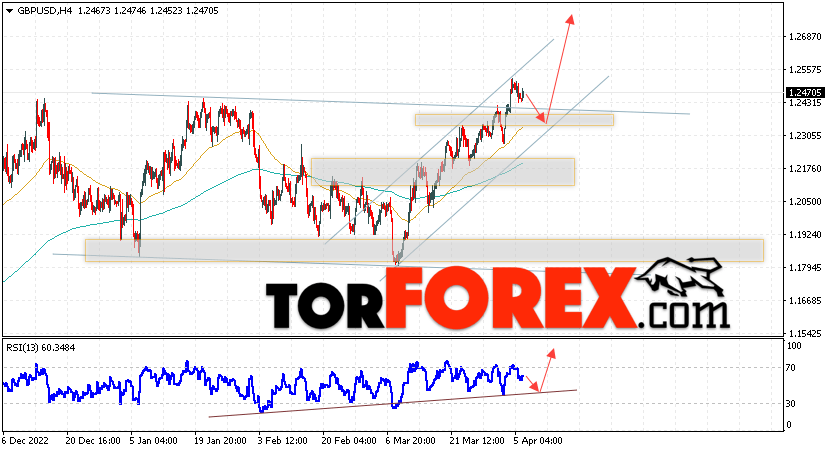The image size is (829, 452).
Task: Select time axis label 5 Jan 04:00
Action: tap(153, 440)
